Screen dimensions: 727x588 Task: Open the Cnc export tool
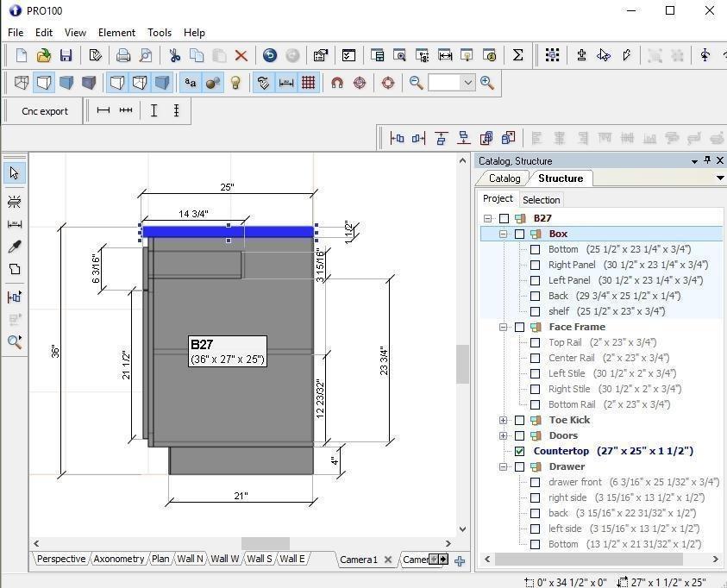tap(43, 110)
